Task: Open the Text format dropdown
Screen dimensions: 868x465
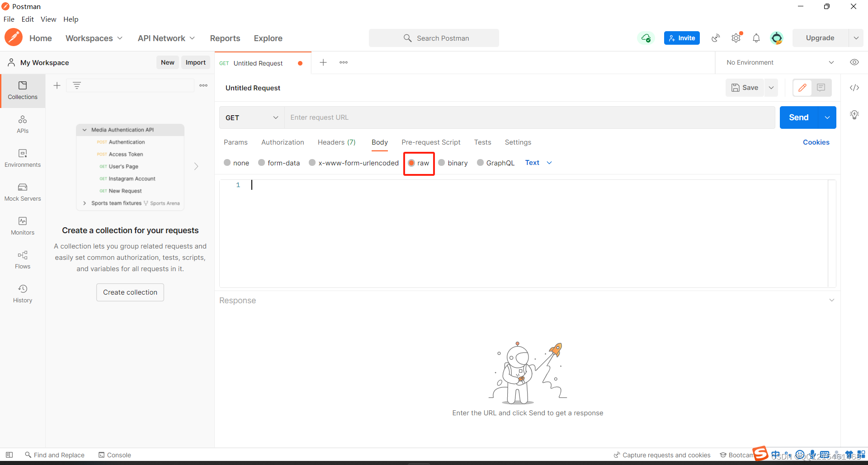Action: (x=538, y=163)
